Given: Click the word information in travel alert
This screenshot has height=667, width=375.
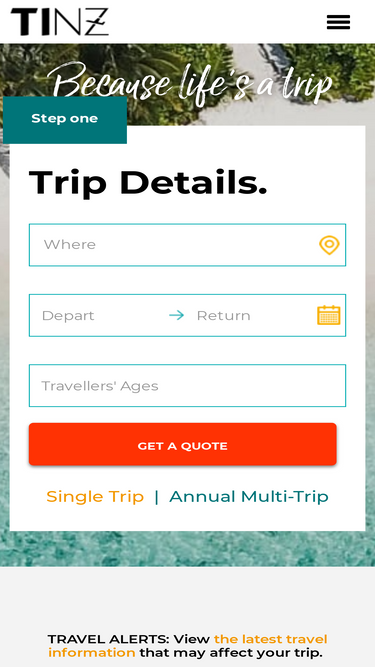Looking at the screenshot, I should 91,653.
